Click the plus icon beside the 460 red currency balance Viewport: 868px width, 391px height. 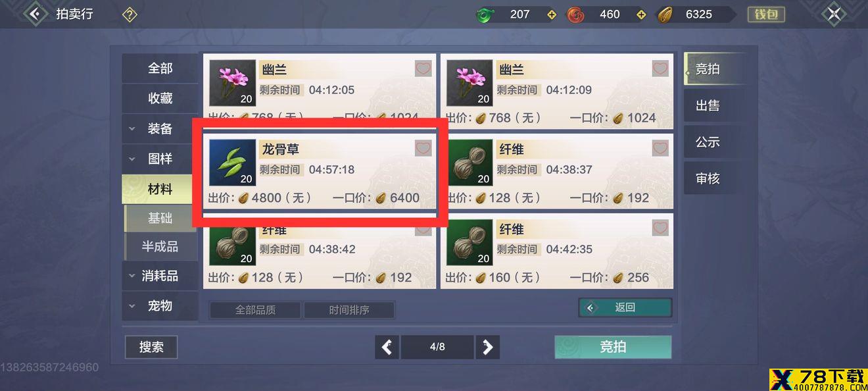[641, 14]
